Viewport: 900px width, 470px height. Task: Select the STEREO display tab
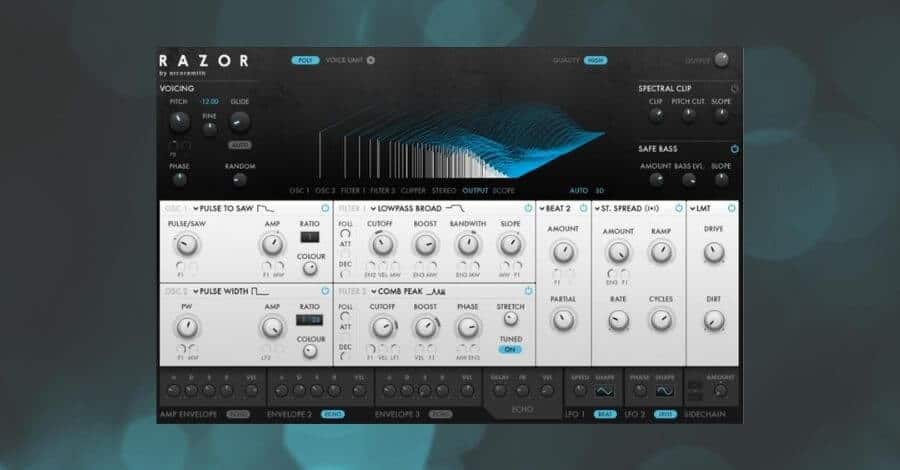(444, 191)
